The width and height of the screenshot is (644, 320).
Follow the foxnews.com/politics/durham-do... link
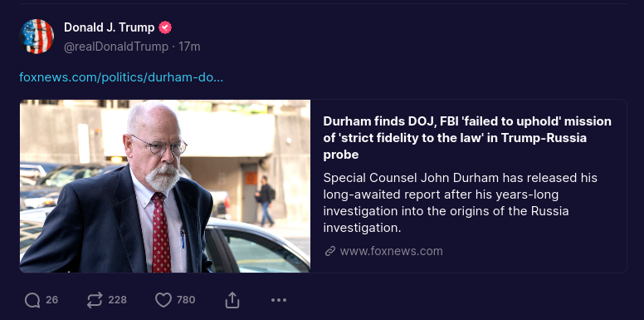point(121,77)
